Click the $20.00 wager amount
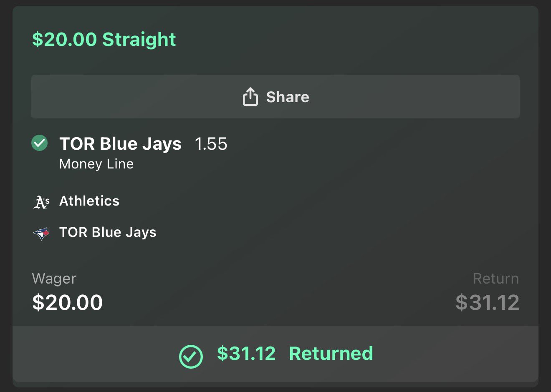The height and width of the screenshot is (392, 551). 68,302
